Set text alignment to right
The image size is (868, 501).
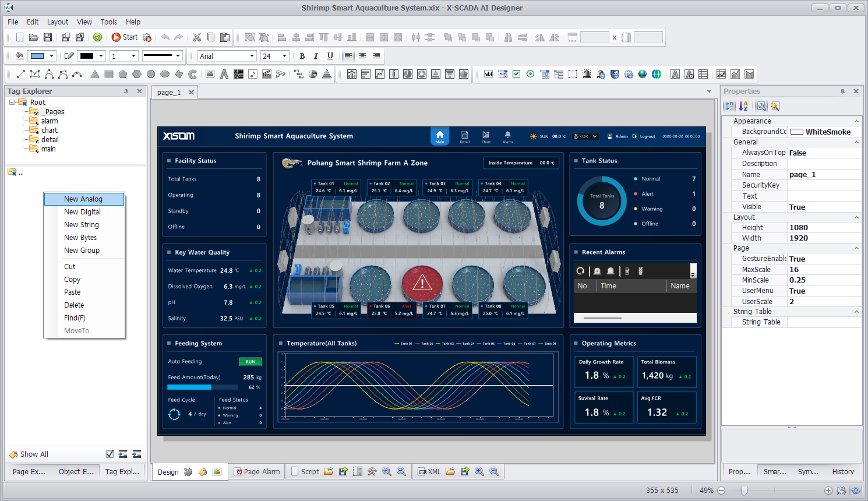coord(376,56)
